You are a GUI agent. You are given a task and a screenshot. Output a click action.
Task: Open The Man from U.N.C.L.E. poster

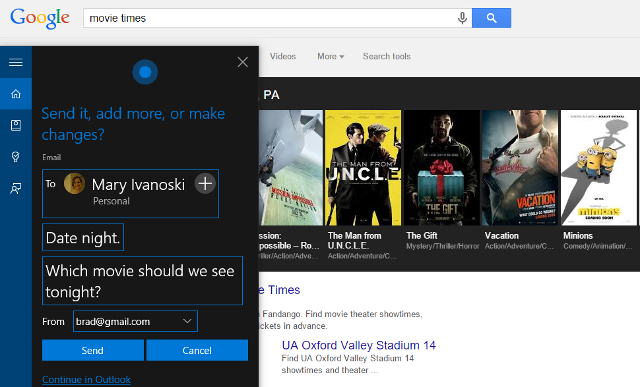[x=363, y=167]
